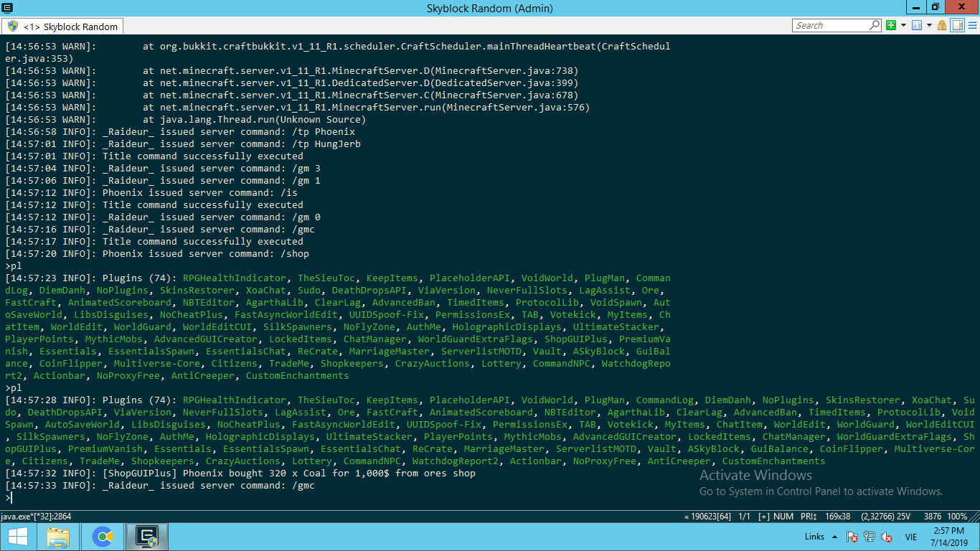
Task: Click the window resize grip in status bar corner
Action: (975, 517)
